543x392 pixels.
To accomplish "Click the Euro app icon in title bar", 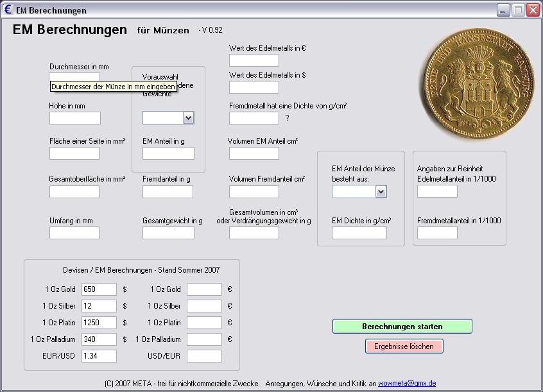I will 8,10.
